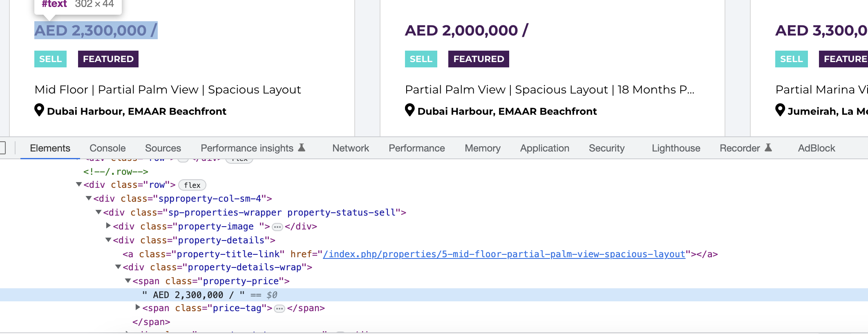Click the first listing's FEATURED badge
The width and height of the screenshot is (868, 334).
[x=108, y=59]
